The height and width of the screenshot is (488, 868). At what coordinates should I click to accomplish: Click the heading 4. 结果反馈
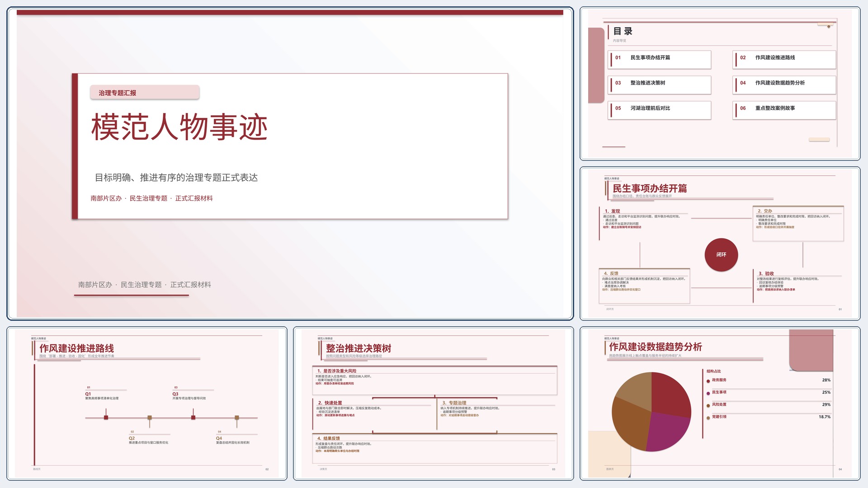329,438
